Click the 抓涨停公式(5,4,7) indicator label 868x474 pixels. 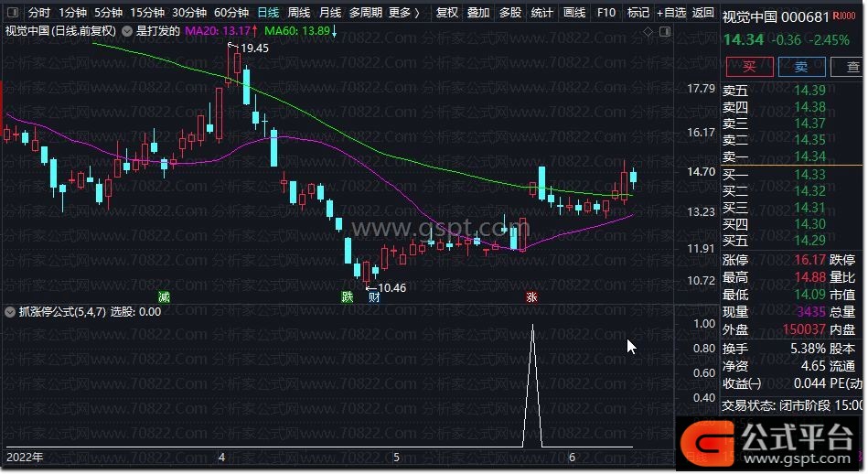pyautogui.click(x=62, y=312)
